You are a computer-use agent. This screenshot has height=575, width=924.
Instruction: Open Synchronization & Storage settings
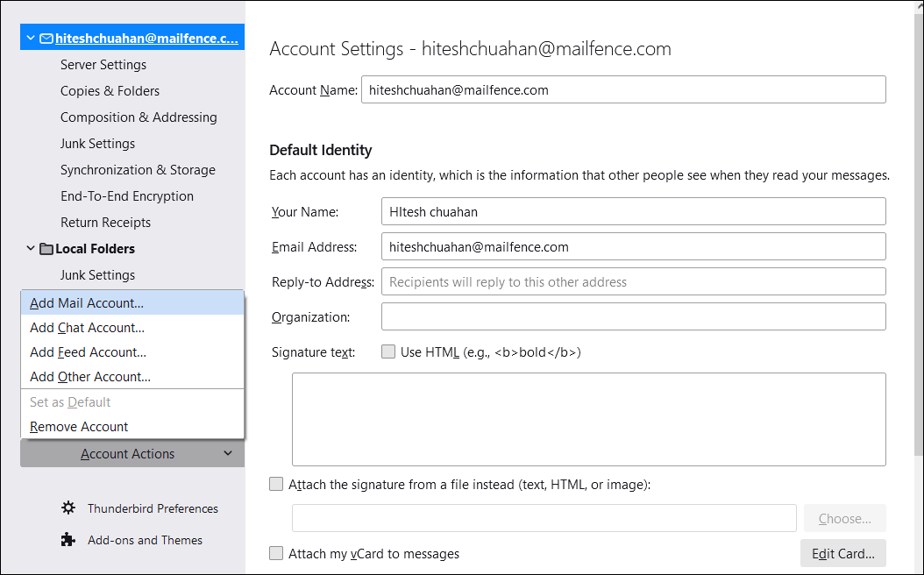[138, 170]
